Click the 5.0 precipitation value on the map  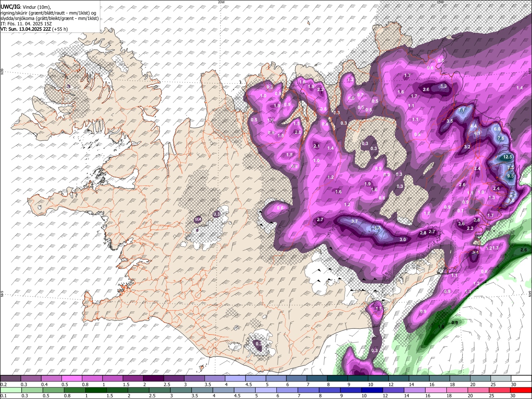[511, 200]
